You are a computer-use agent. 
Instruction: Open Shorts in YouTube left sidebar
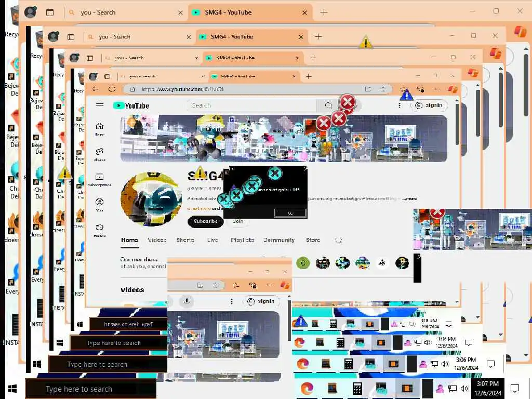tap(99, 154)
